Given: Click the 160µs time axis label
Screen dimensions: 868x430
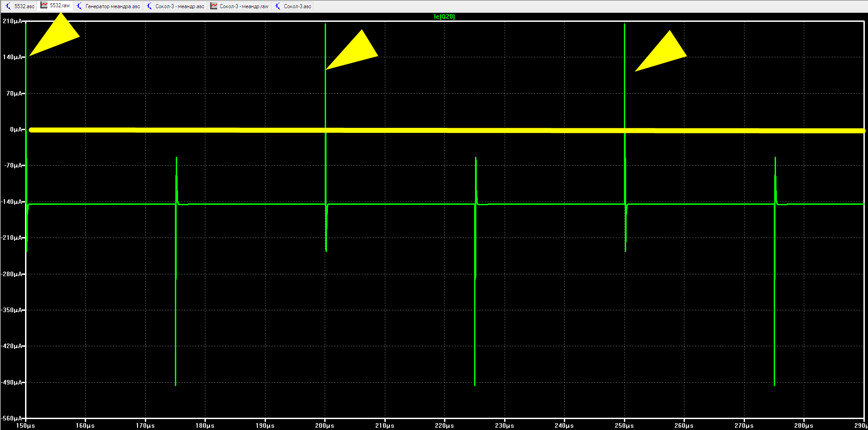Looking at the screenshot, I should click(x=85, y=426).
